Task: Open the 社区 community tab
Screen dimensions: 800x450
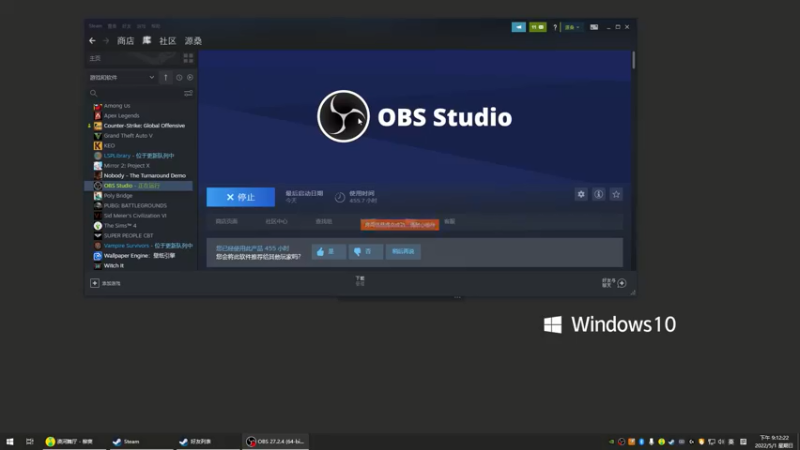Action: click(x=167, y=41)
